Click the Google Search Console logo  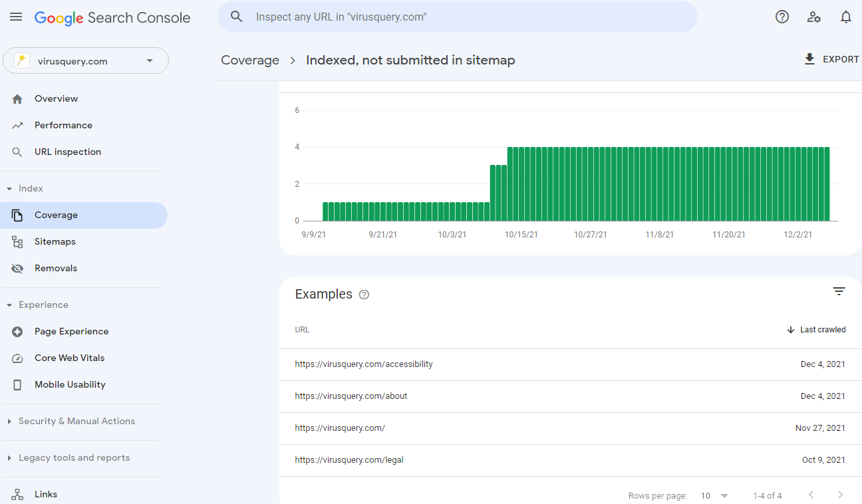click(x=112, y=18)
